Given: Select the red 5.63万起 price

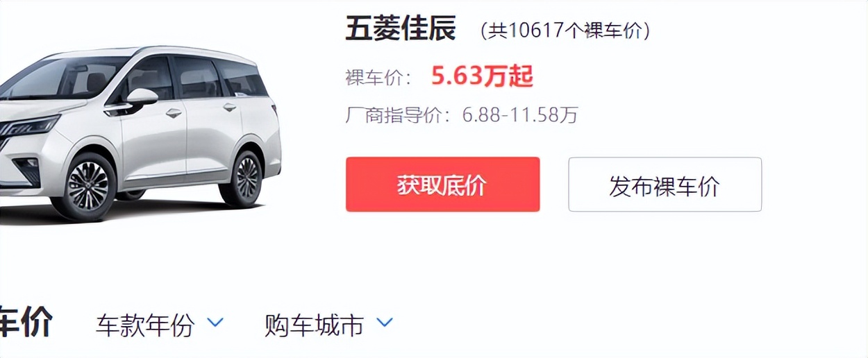Looking at the screenshot, I should pos(482,76).
